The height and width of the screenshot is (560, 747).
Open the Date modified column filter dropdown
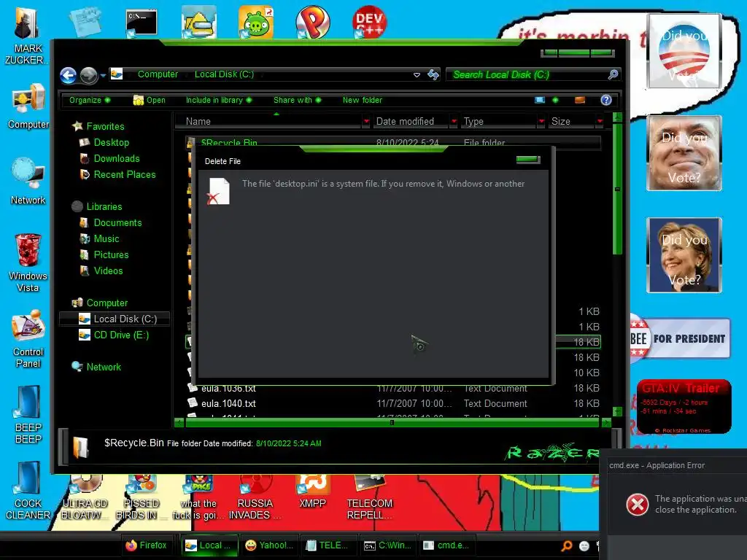pyautogui.click(x=454, y=122)
